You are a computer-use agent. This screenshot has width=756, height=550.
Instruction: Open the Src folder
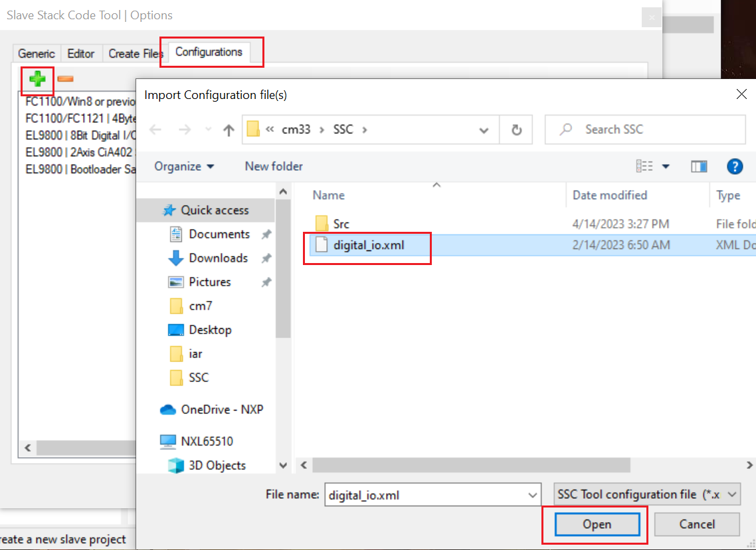(x=341, y=224)
